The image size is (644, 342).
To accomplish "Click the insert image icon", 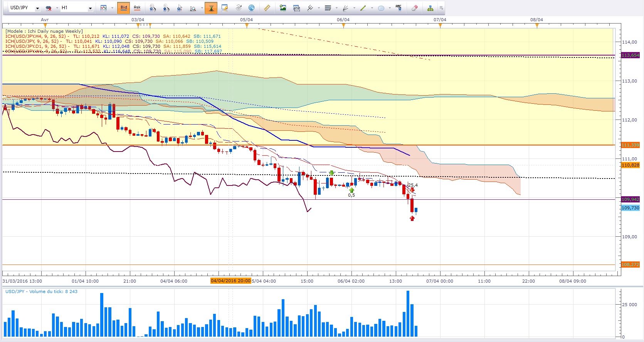I will pyautogui.click(x=283, y=8).
